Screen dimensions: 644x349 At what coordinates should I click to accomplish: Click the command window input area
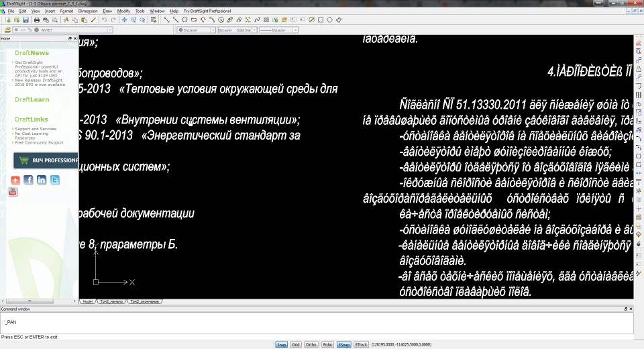(316, 323)
